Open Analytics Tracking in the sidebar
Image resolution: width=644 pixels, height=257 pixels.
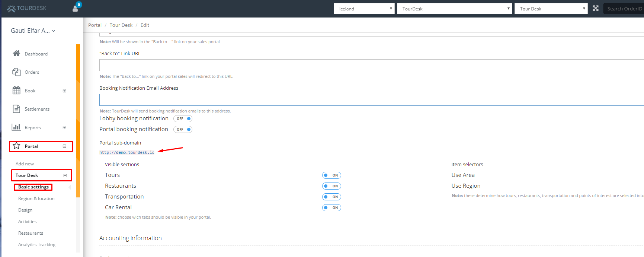(37, 245)
